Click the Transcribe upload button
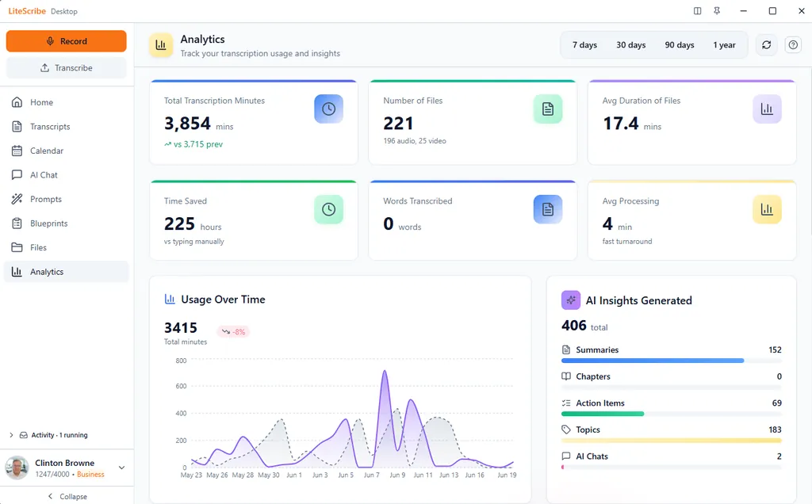The image size is (812, 504). (67, 68)
